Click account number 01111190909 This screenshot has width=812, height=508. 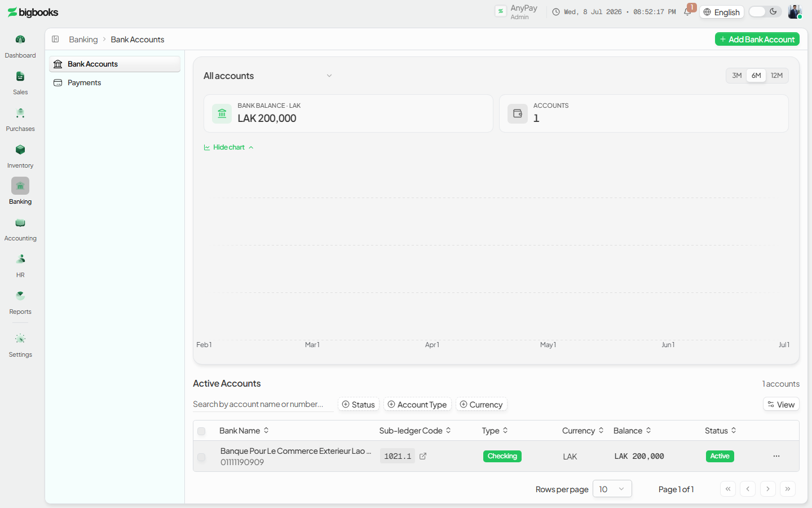[242, 462]
